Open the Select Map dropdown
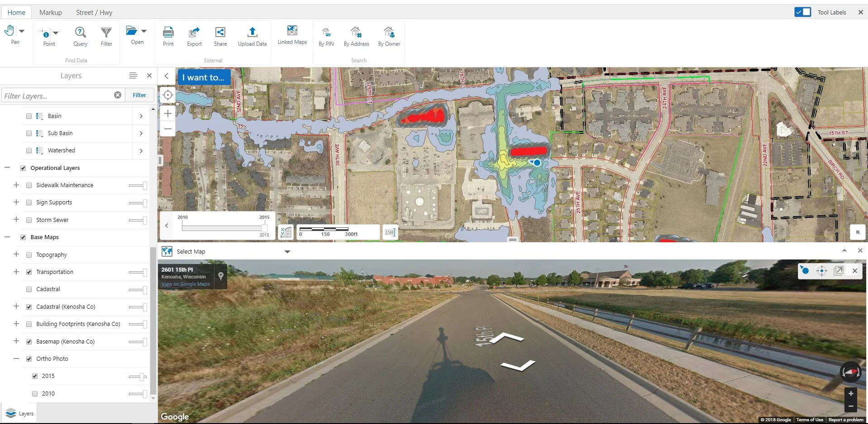Screen dimensions: 868x424 (287, 252)
